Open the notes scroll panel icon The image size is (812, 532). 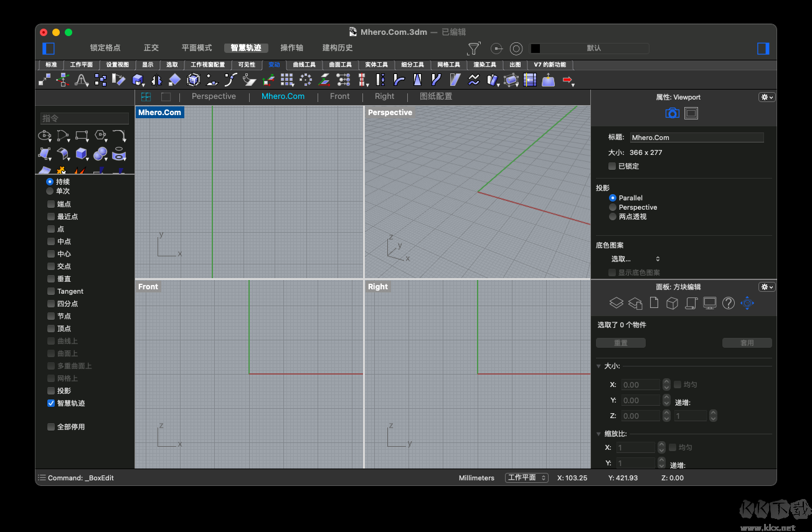pos(691,303)
